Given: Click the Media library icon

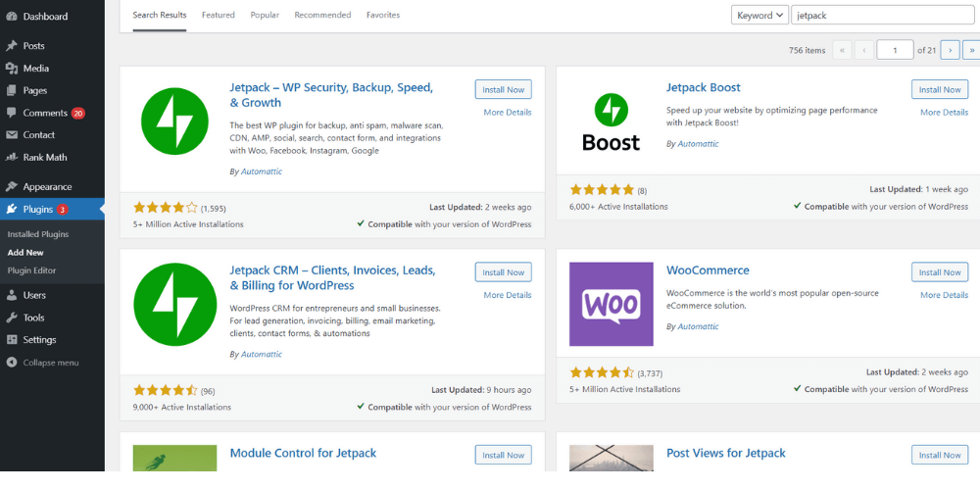Looking at the screenshot, I should pyautogui.click(x=11, y=69).
